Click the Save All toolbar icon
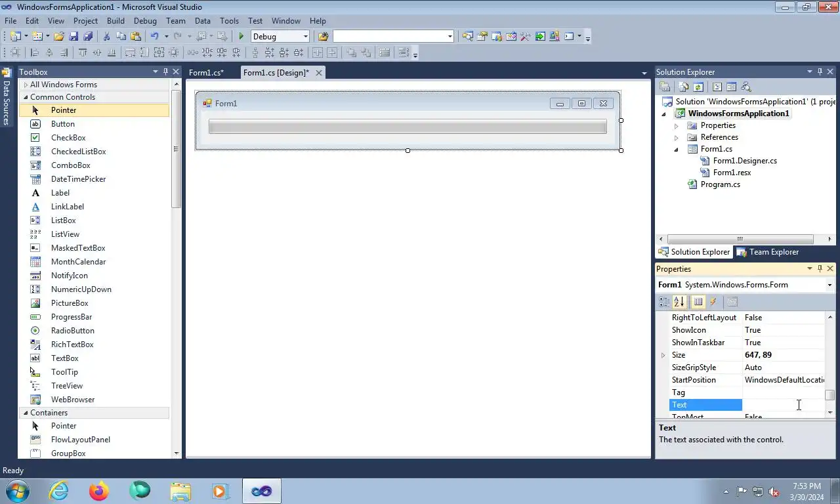840x504 pixels. (88, 37)
